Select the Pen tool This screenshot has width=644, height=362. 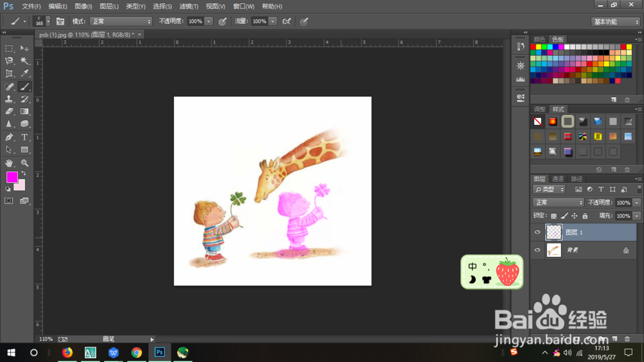tap(8, 137)
